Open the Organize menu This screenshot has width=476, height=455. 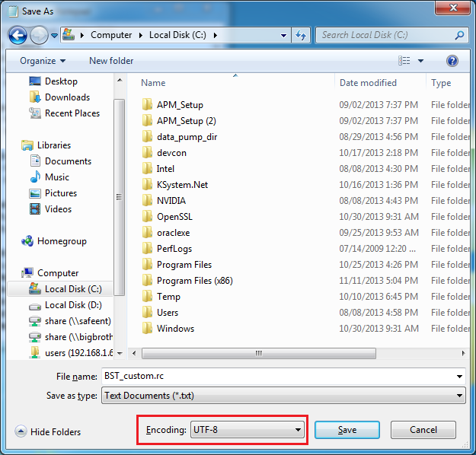tap(43, 61)
